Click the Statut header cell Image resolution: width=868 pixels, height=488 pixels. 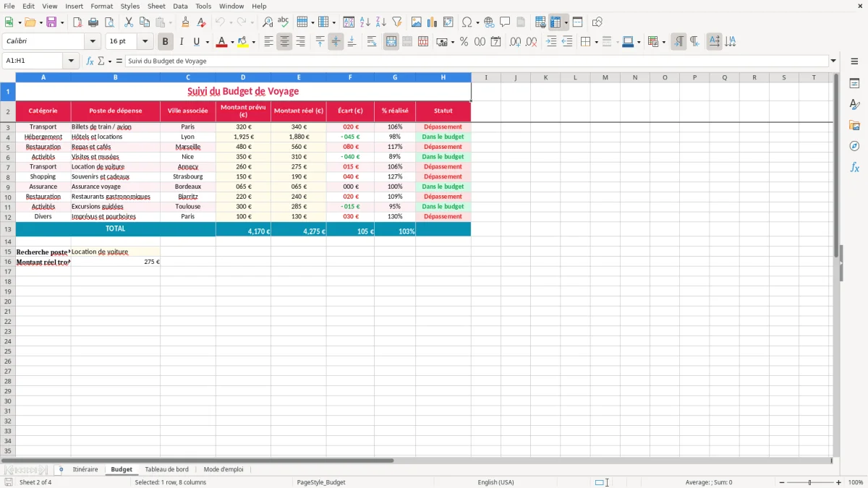click(x=443, y=111)
